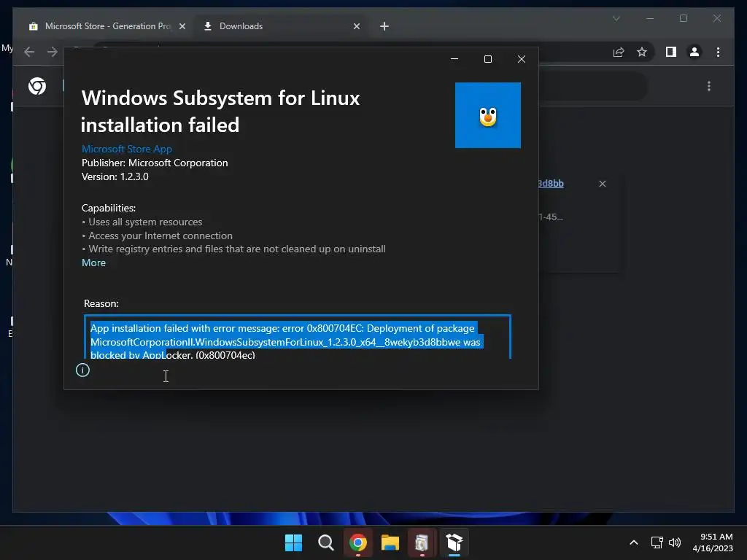Click the Windows Subsystem for Linux penguin logo

coord(488,115)
